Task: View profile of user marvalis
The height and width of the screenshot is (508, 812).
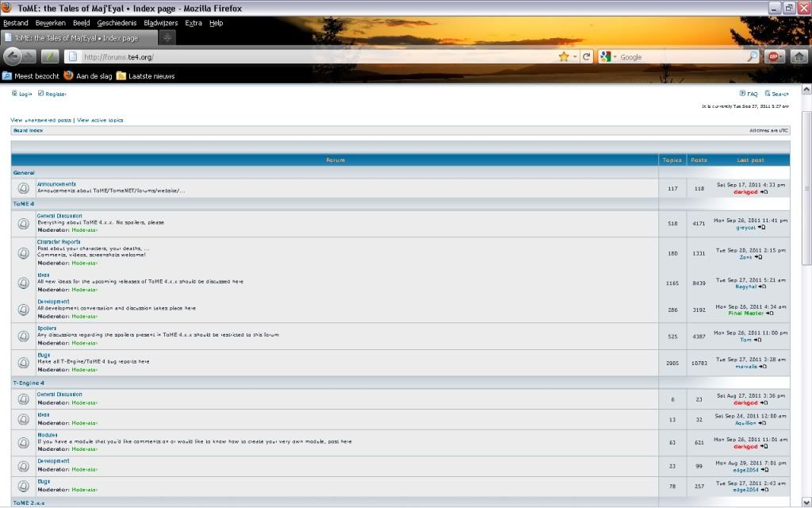Action: coord(746,367)
